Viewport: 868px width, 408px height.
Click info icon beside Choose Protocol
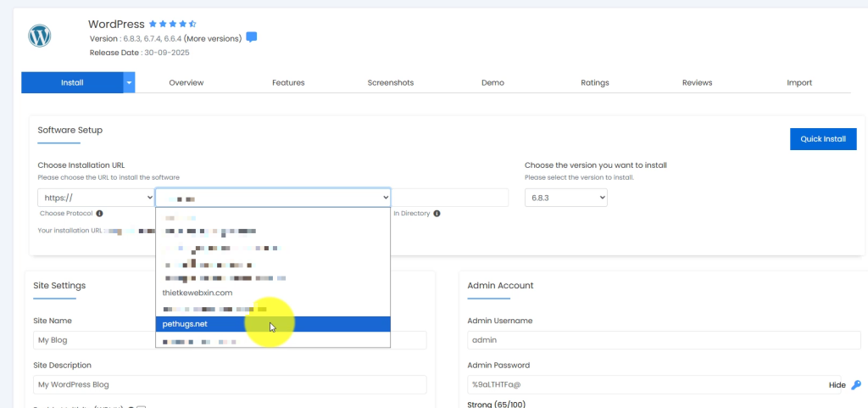tap(99, 213)
